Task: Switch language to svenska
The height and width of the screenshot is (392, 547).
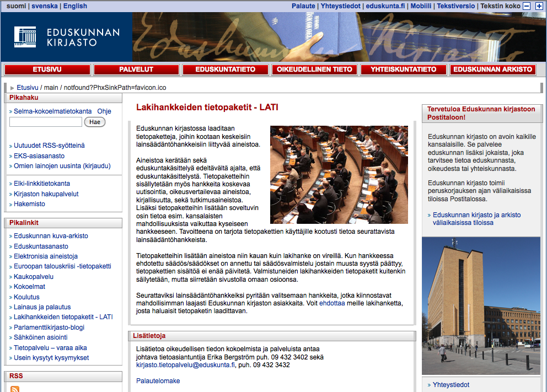Action: [x=45, y=6]
